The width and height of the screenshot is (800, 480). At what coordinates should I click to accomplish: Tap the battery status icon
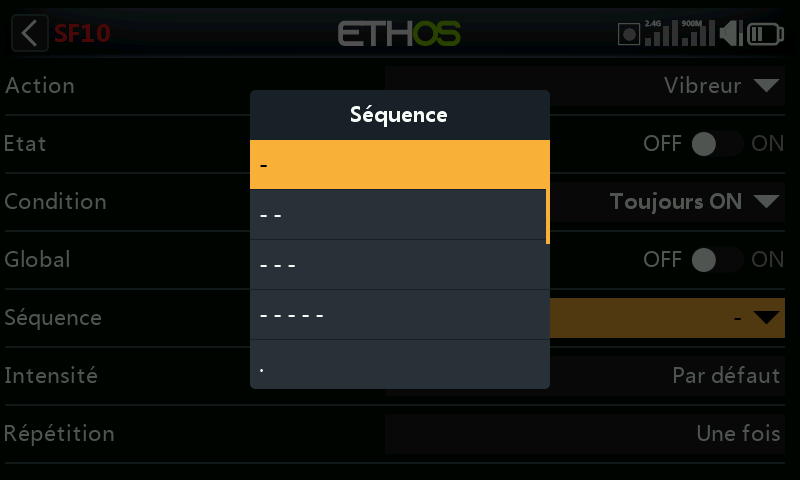coord(765,34)
